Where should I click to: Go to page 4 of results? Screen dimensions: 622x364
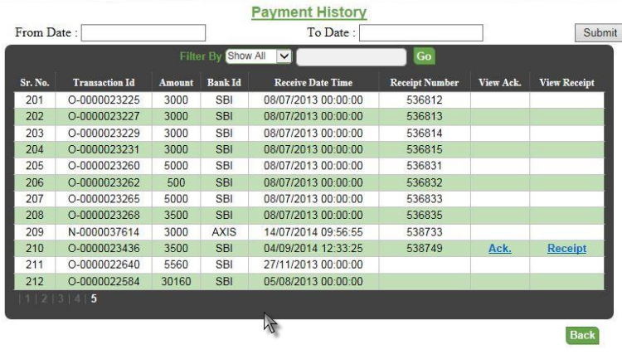click(x=77, y=298)
